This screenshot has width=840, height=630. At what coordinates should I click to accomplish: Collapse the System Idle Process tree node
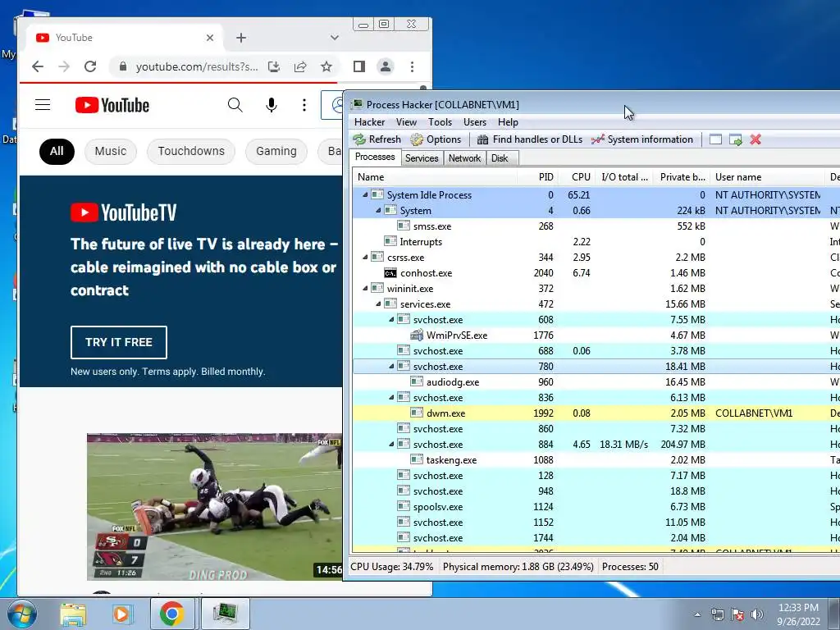[x=365, y=195]
